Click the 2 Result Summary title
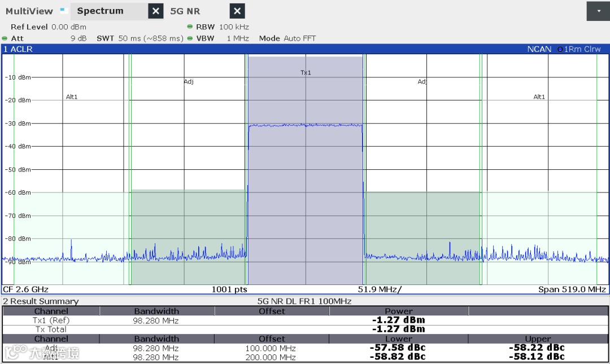This screenshot has height=364, width=610. (41, 301)
